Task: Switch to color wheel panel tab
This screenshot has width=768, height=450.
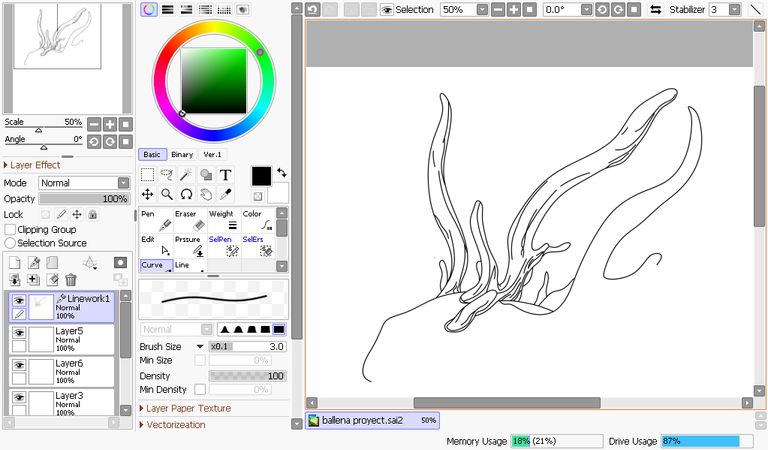Action: 149,9
